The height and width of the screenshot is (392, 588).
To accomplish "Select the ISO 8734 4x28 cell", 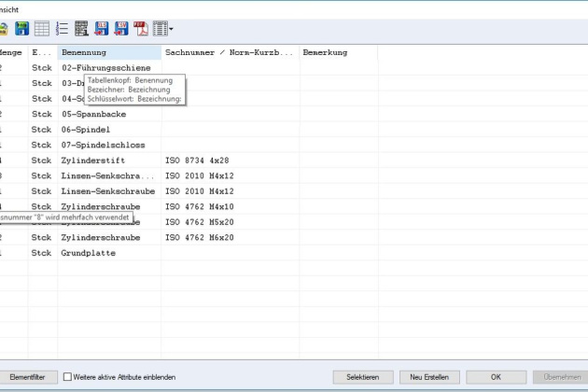I will [197, 161].
